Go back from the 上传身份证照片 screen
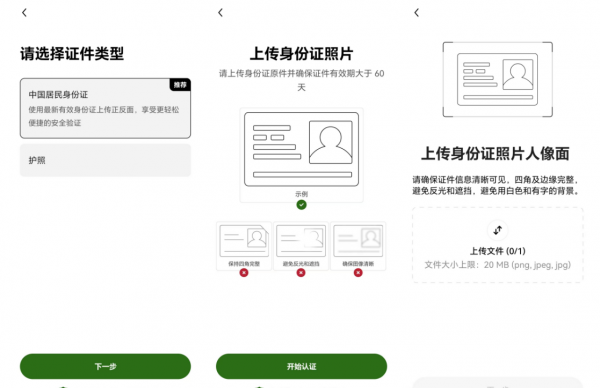The width and height of the screenshot is (600, 388). 220,13
